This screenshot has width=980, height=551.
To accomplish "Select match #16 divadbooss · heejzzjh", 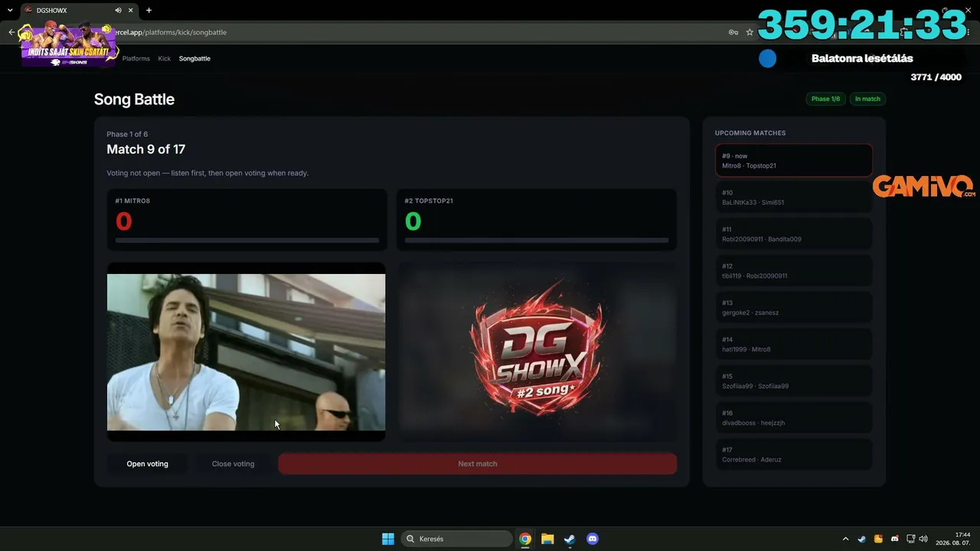I will tap(794, 418).
